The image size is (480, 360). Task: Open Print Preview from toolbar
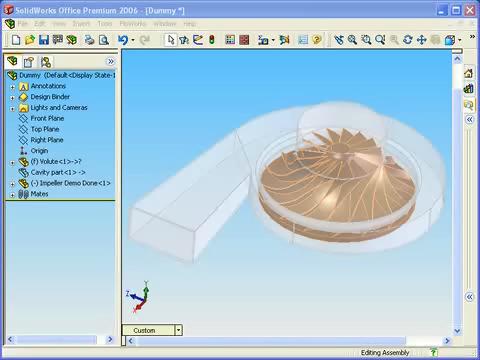(x=104, y=40)
